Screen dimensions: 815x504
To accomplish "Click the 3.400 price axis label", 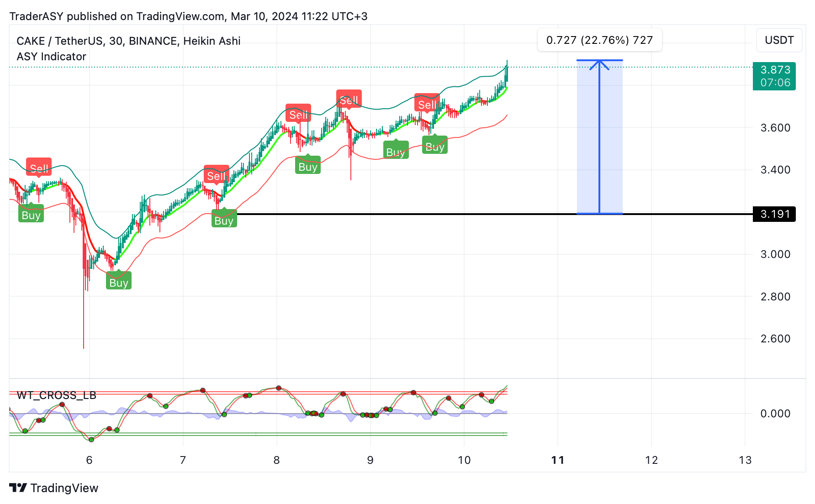I will [775, 170].
